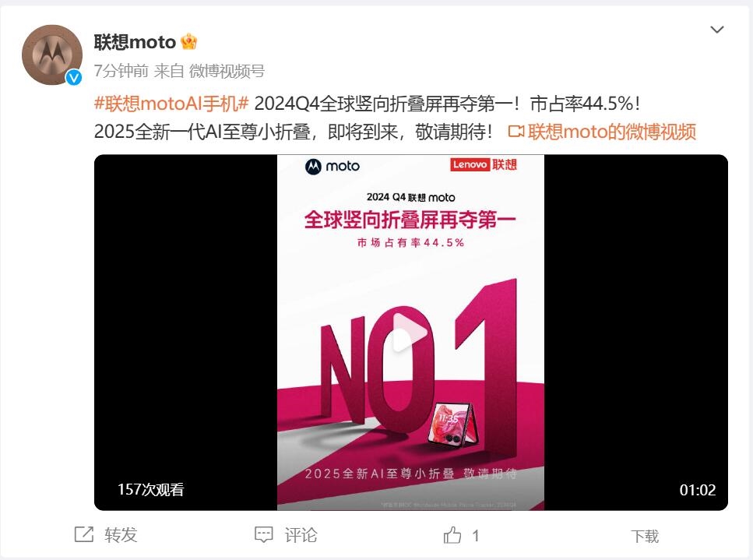Open 联想moto的微博视频 link
The image size is (753, 560).
(x=612, y=132)
